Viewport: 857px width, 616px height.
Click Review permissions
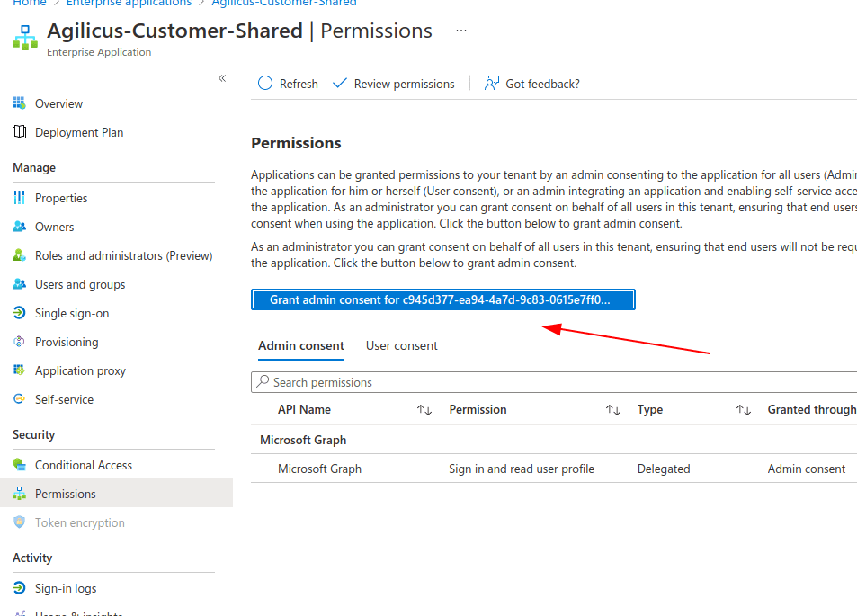coord(404,84)
